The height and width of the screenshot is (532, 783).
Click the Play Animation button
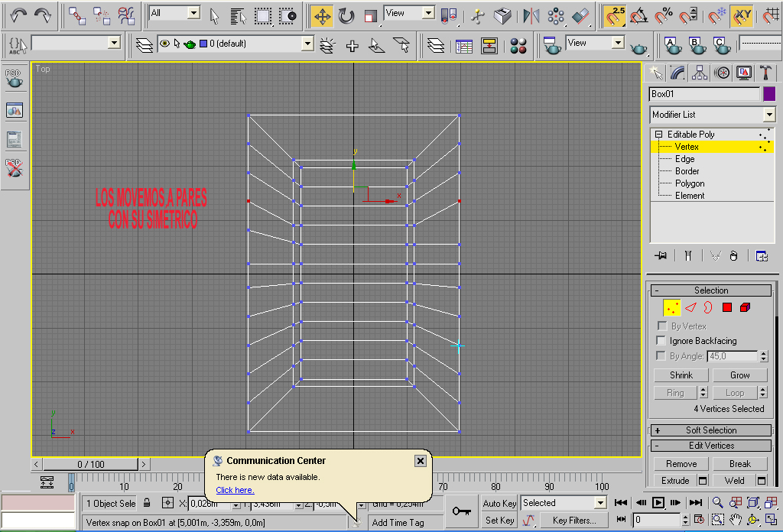[658, 502]
